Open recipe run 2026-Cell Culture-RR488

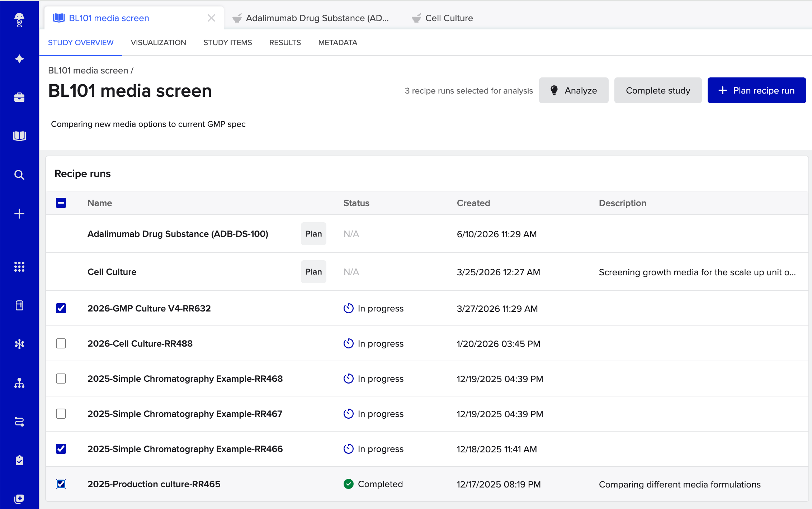140,343
